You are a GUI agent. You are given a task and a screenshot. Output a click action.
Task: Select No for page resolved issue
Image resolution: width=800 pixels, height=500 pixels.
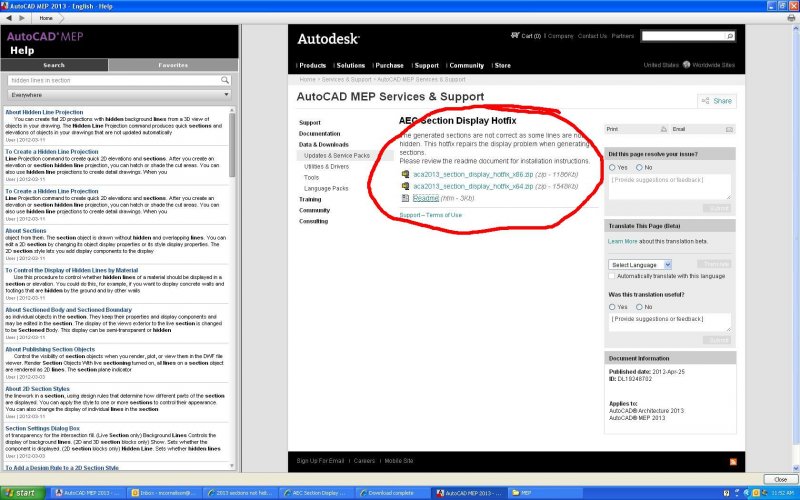(x=639, y=167)
